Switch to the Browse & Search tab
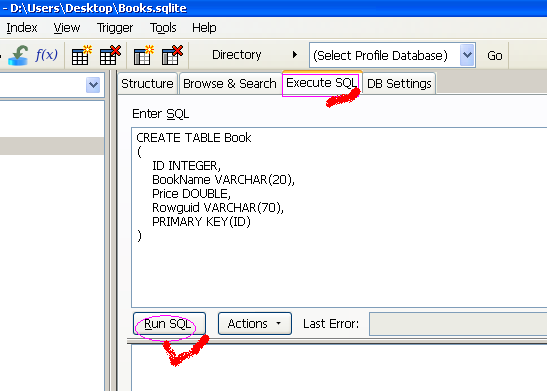This screenshot has width=547, height=391. pyautogui.click(x=230, y=83)
